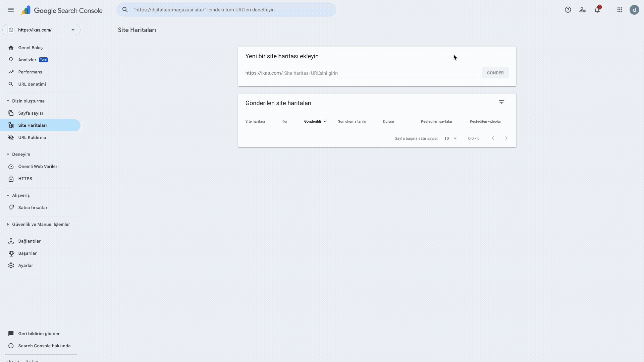Click the Google Search Console logo

click(62, 10)
